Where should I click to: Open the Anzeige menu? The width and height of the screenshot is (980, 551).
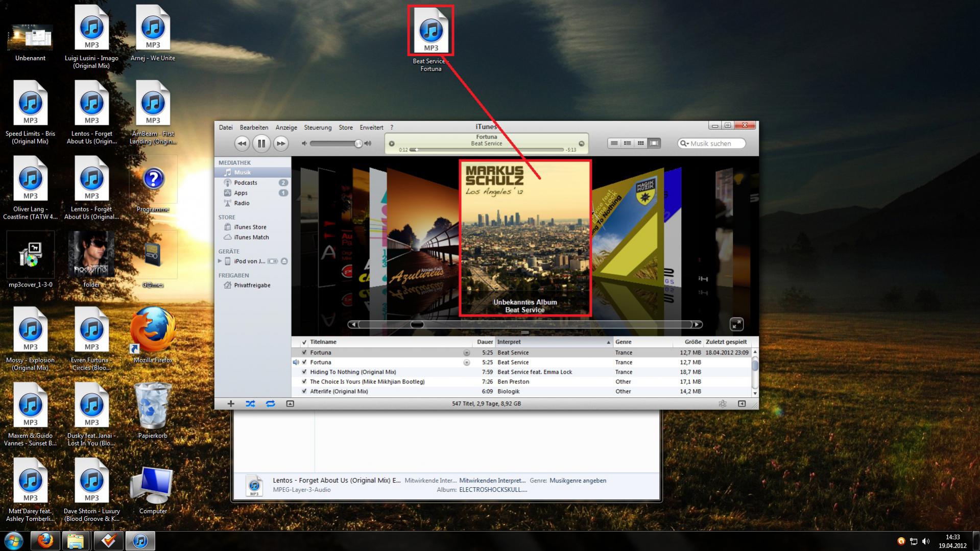(x=286, y=127)
